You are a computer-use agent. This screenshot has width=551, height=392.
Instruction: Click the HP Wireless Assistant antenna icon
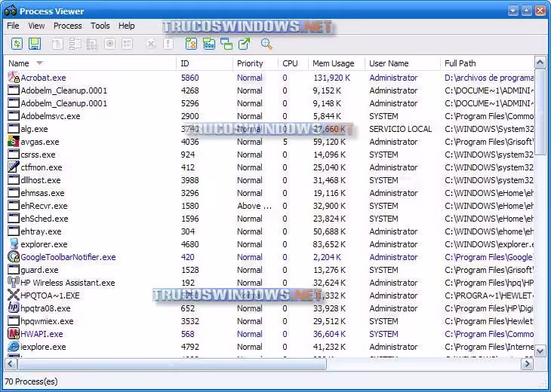tap(14, 283)
